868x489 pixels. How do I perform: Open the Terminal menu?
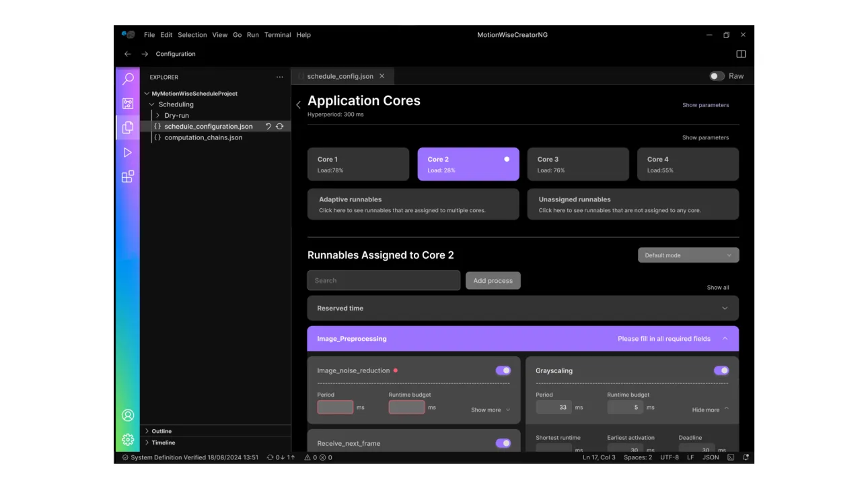(277, 34)
